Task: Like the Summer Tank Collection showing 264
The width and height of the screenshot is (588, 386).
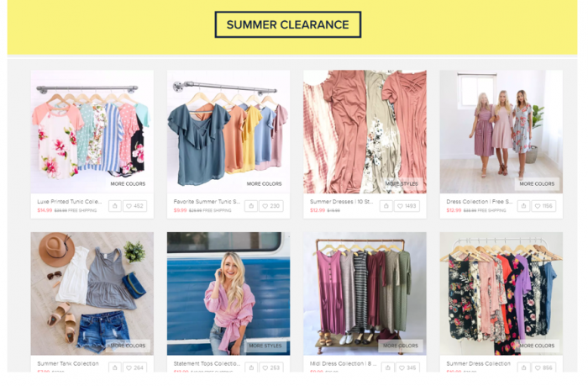Action: [x=134, y=367]
